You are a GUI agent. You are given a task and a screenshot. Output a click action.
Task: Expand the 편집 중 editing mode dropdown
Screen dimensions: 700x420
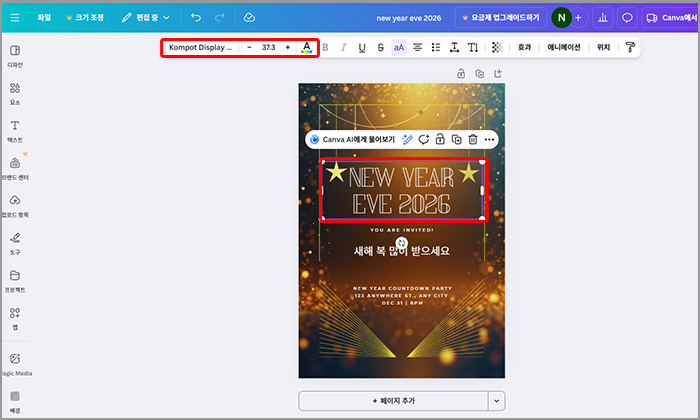point(146,17)
